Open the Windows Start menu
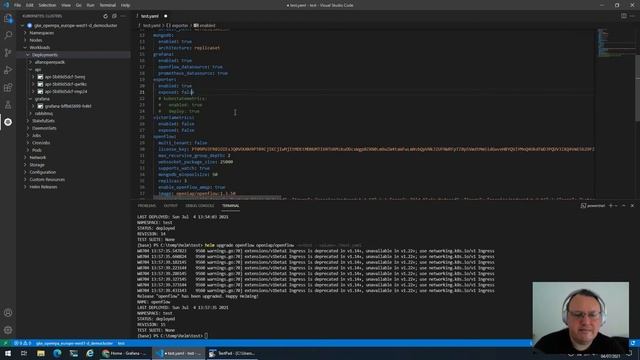 tap(8, 353)
